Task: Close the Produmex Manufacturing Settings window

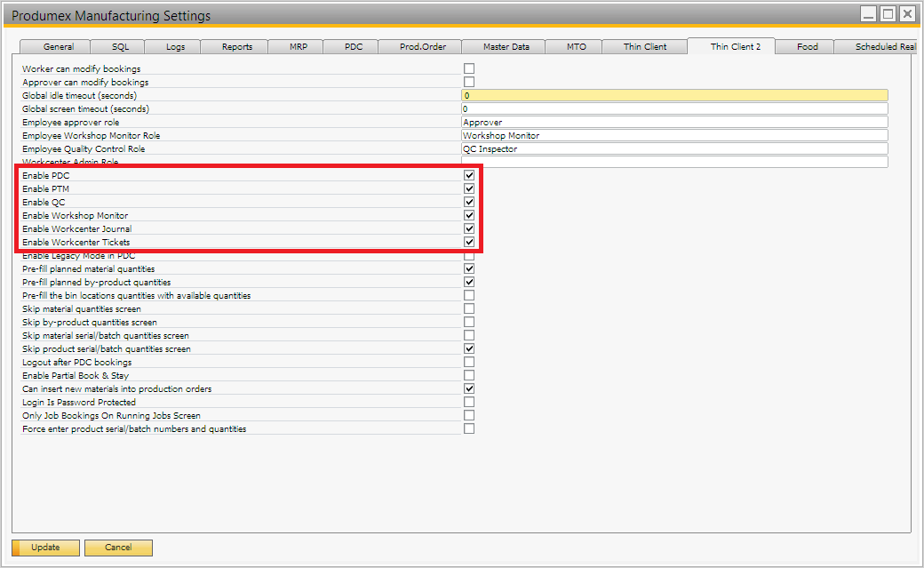Action: pyautogui.click(x=907, y=14)
